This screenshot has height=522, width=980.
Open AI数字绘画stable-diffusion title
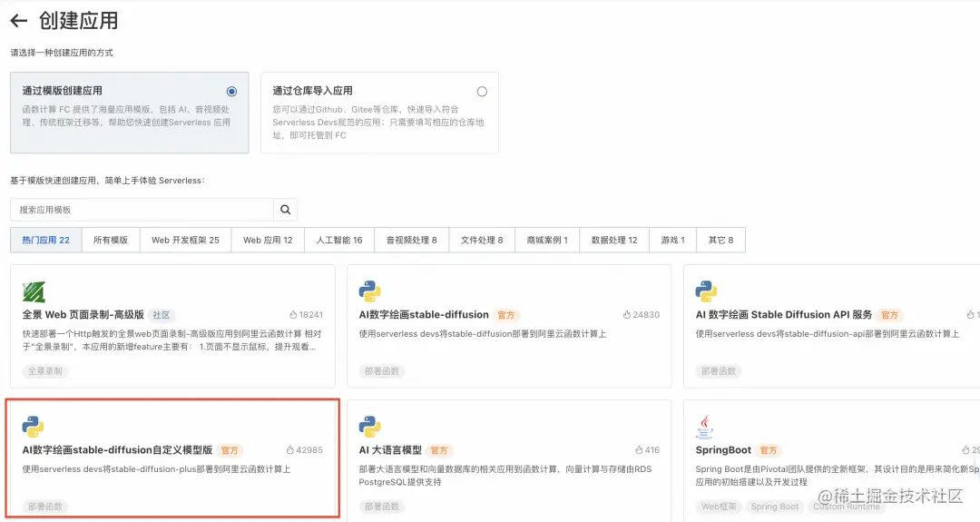[424, 315]
